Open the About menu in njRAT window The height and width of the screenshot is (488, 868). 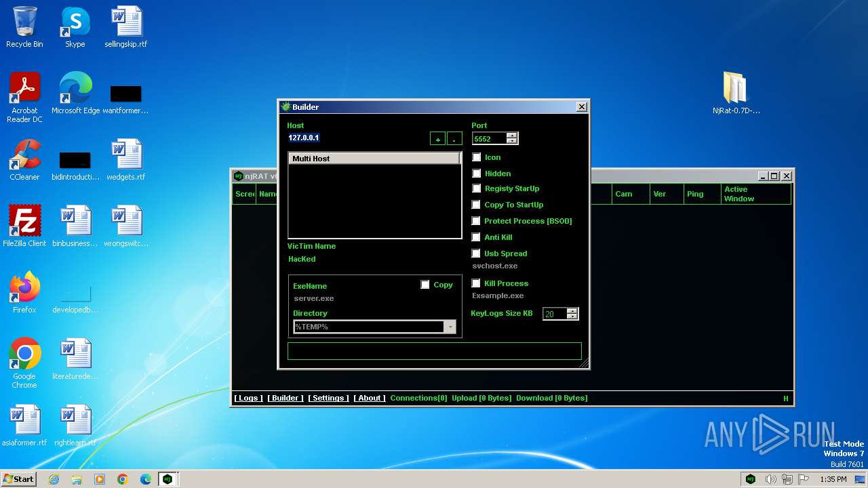point(370,398)
